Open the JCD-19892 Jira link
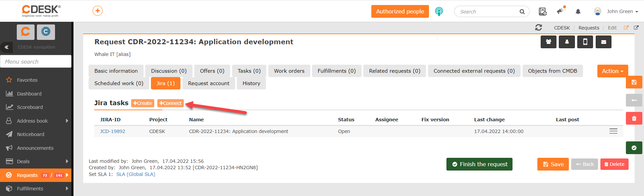Image resolution: width=644 pixels, height=196 pixels. tap(112, 131)
